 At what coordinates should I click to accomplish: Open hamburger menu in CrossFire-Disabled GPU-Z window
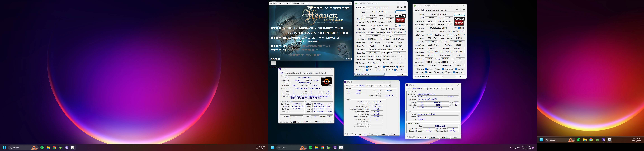pos(464,10)
